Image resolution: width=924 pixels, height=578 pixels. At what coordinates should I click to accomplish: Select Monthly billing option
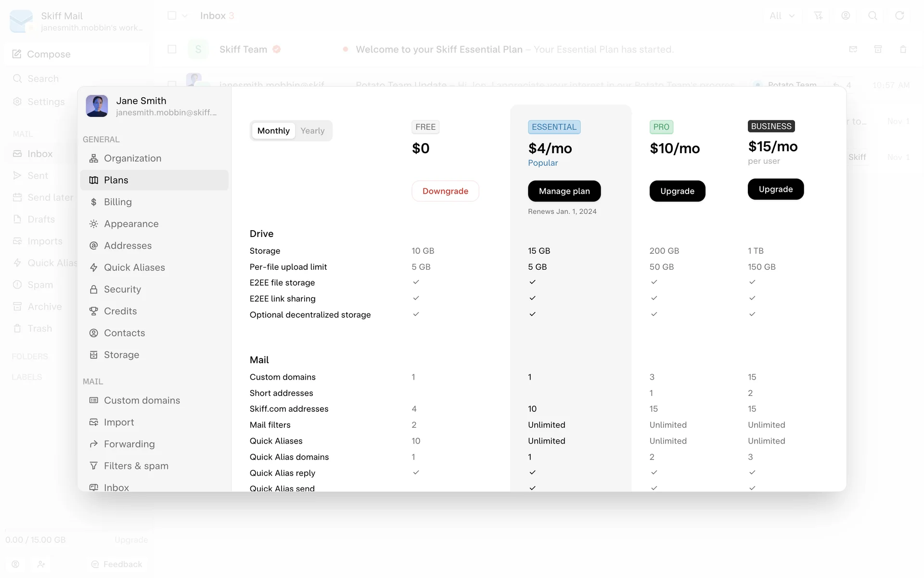coord(273,131)
